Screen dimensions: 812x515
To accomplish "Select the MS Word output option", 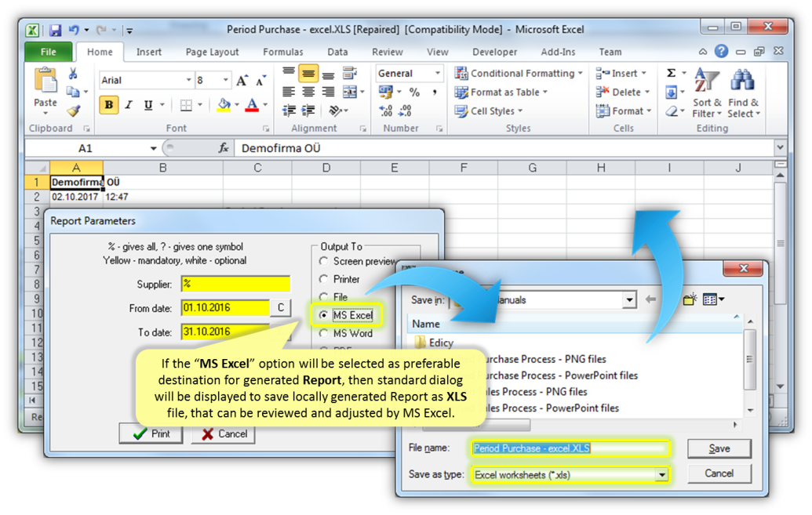I will [324, 334].
